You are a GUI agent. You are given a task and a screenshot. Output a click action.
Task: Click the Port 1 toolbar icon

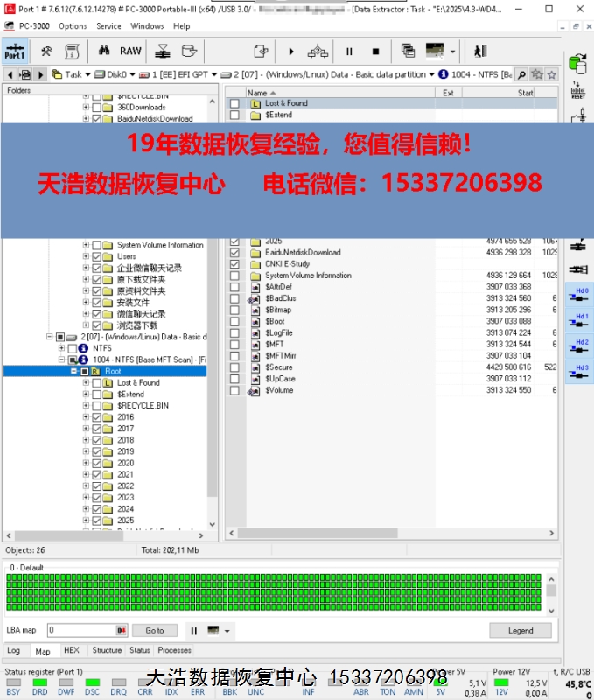[x=15, y=52]
